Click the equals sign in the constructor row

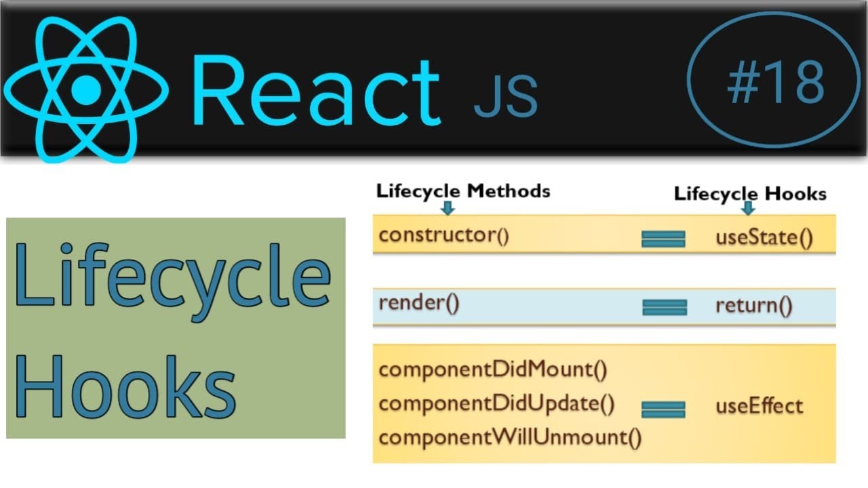point(663,239)
